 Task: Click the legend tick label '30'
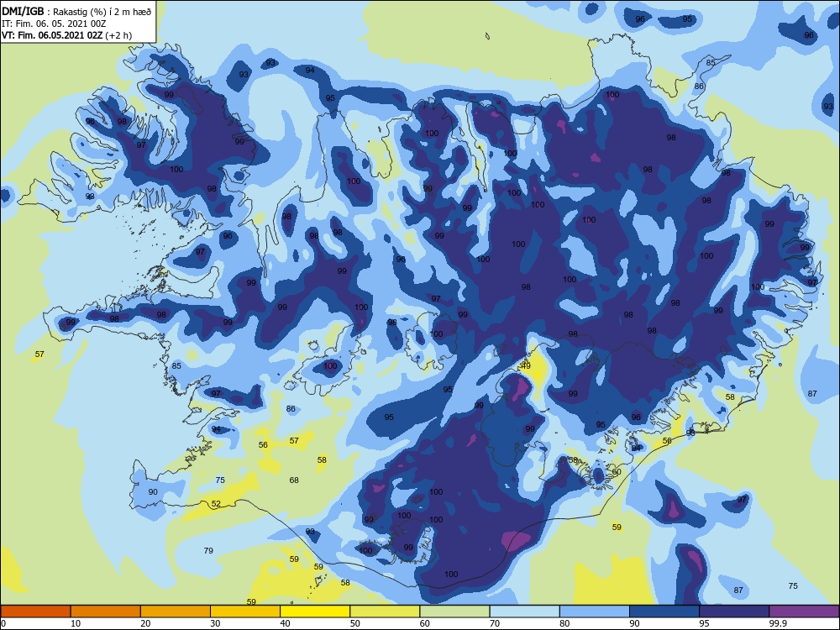215,623
